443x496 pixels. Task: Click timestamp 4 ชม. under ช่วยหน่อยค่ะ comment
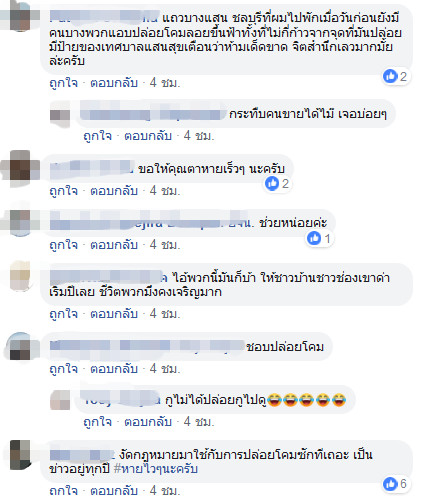point(165,245)
